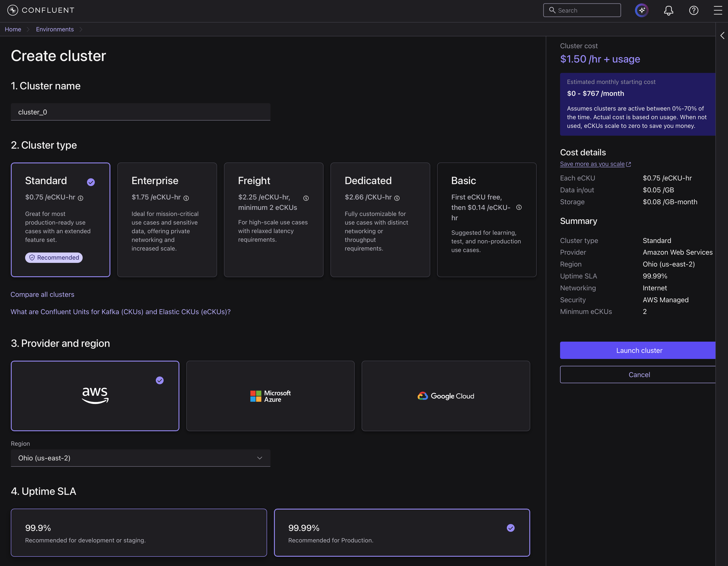Open the AI assistant sparkle icon

642,10
